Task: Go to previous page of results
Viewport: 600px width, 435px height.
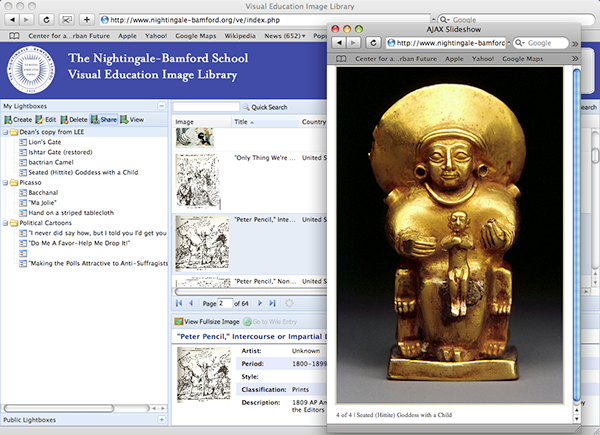Action: (191, 303)
